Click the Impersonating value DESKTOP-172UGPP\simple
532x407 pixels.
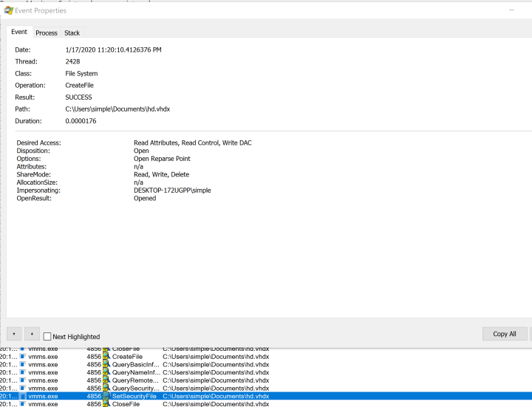point(172,191)
